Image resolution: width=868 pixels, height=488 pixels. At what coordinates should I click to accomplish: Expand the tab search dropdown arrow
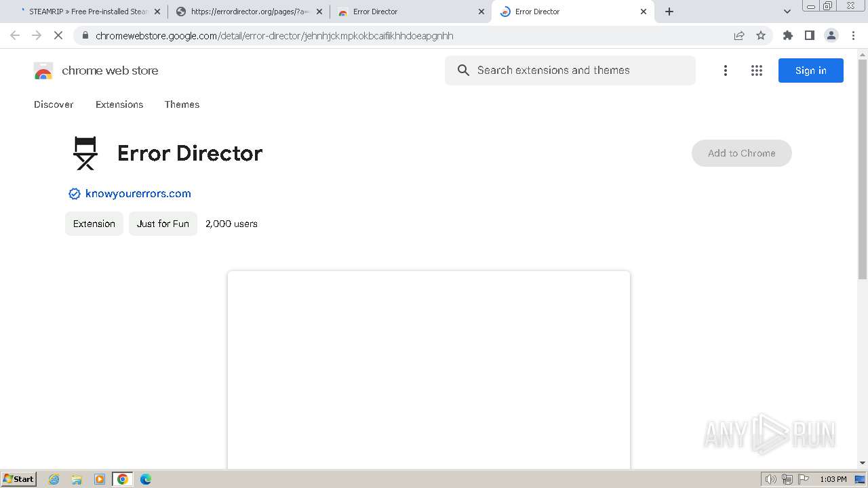pos(787,12)
